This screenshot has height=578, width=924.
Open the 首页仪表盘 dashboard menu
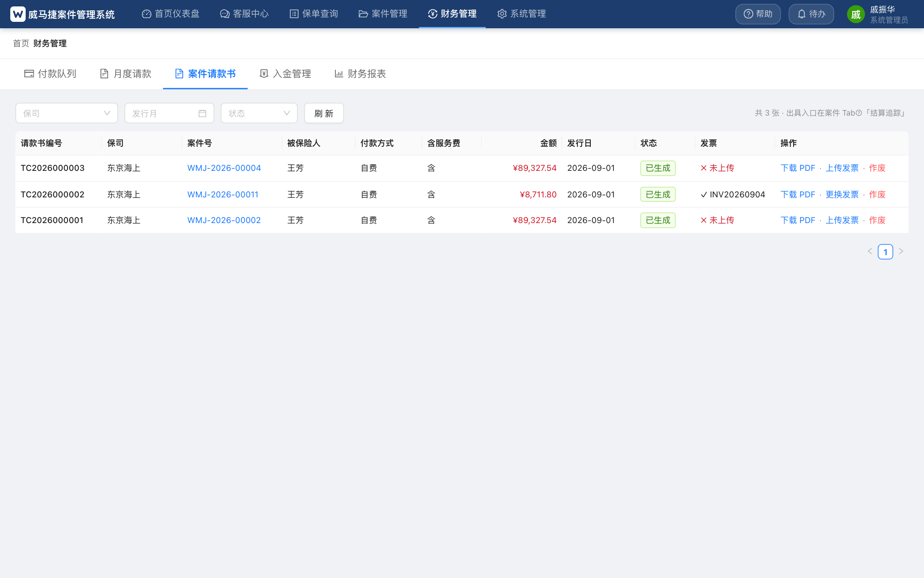click(171, 14)
